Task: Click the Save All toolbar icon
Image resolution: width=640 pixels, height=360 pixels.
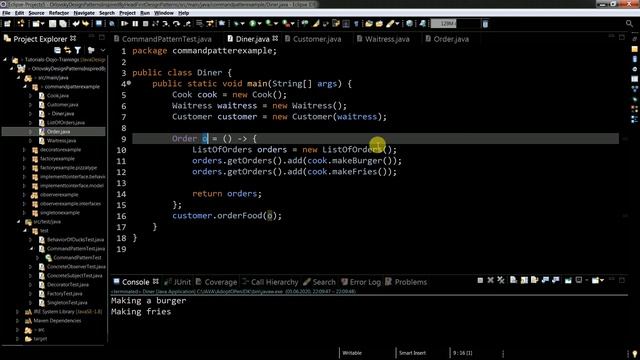Action: [x=63, y=24]
